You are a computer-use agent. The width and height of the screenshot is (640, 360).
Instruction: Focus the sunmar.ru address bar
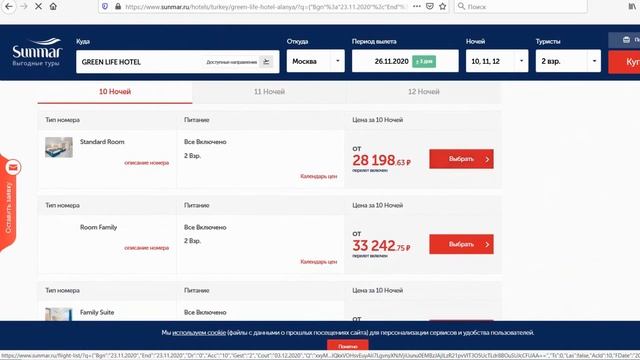[265, 7]
